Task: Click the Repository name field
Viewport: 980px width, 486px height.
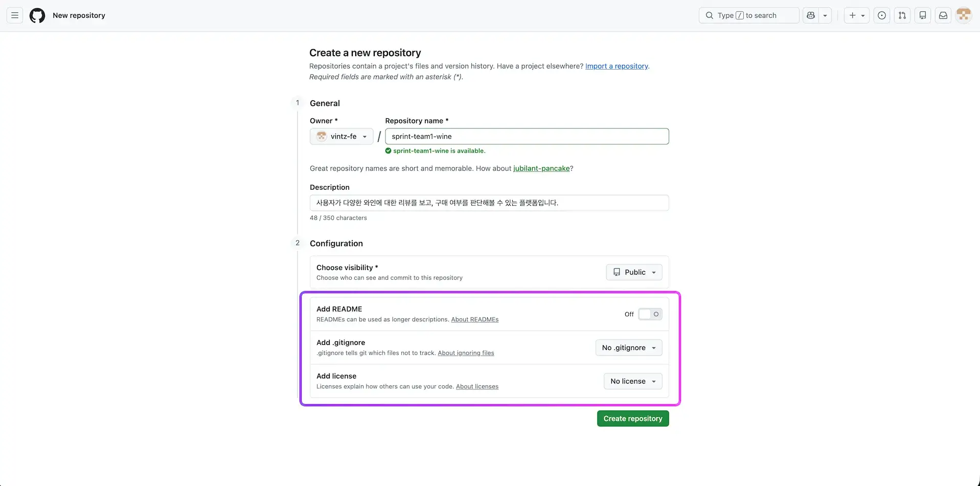Action: [527, 137]
